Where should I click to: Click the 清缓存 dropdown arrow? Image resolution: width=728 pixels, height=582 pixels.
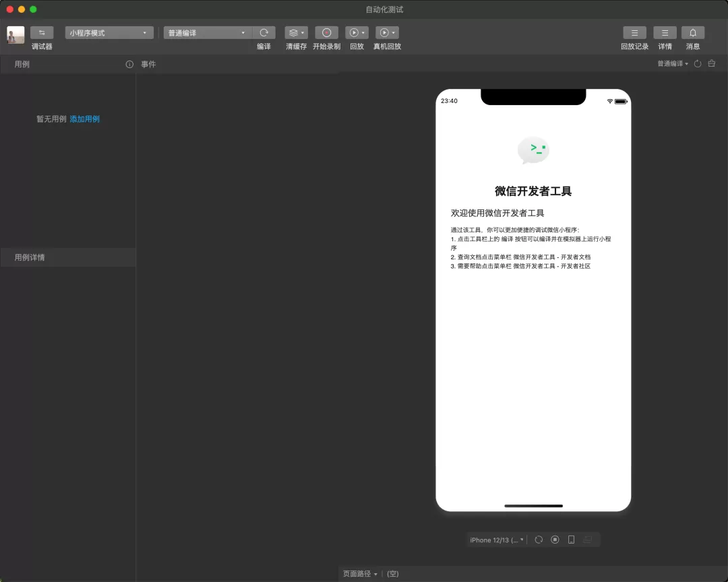point(303,32)
